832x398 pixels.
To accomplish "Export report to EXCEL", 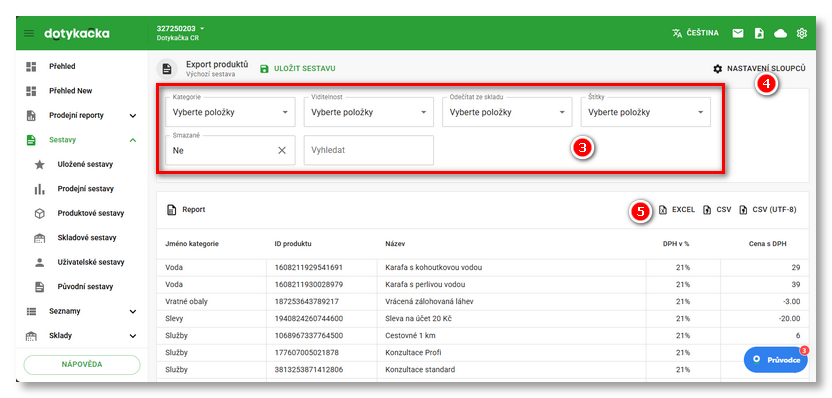I will 677,210.
